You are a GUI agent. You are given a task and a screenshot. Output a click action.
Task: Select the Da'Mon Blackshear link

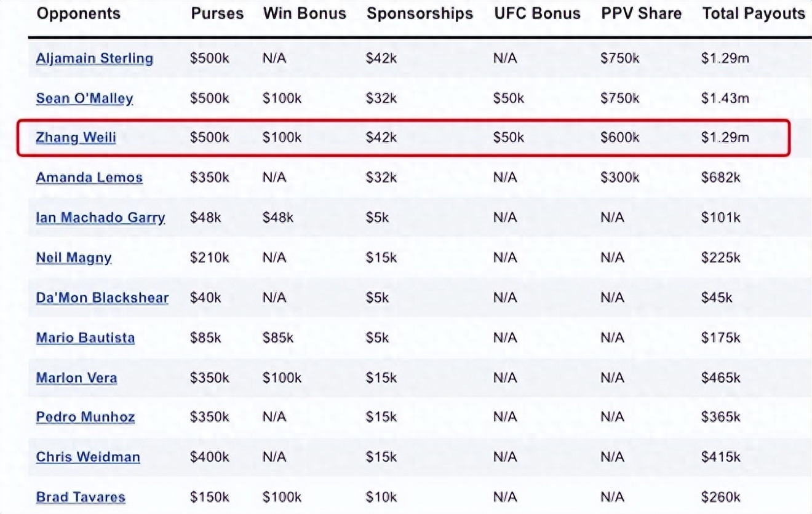102,298
